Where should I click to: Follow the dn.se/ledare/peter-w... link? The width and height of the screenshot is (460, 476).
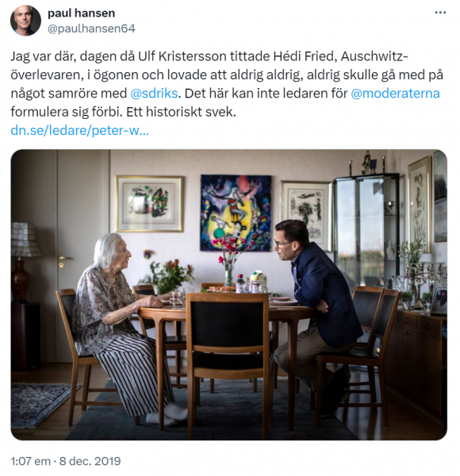click(79, 130)
